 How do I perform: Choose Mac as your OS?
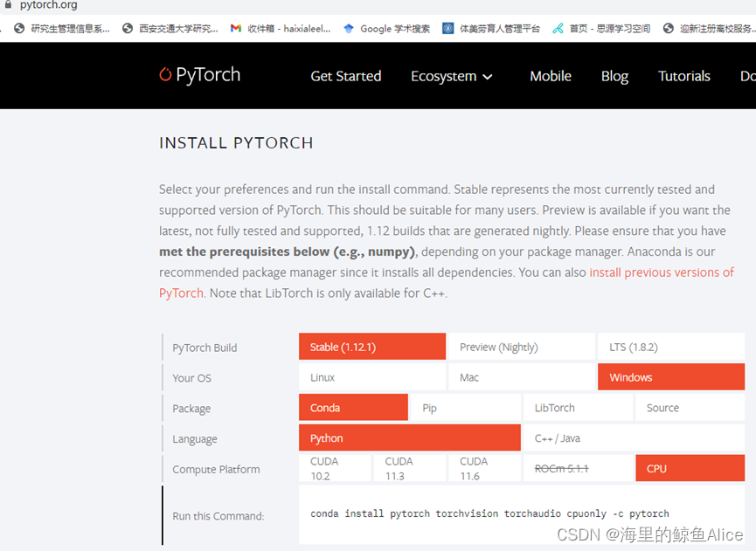coord(522,376)
